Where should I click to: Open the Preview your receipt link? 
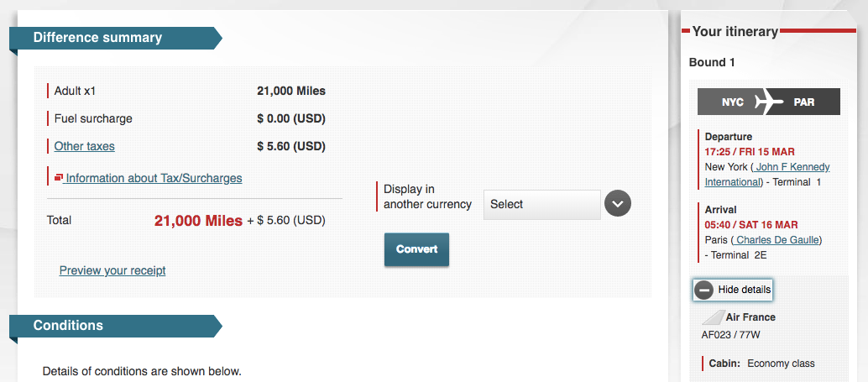[x=112, y=270]
